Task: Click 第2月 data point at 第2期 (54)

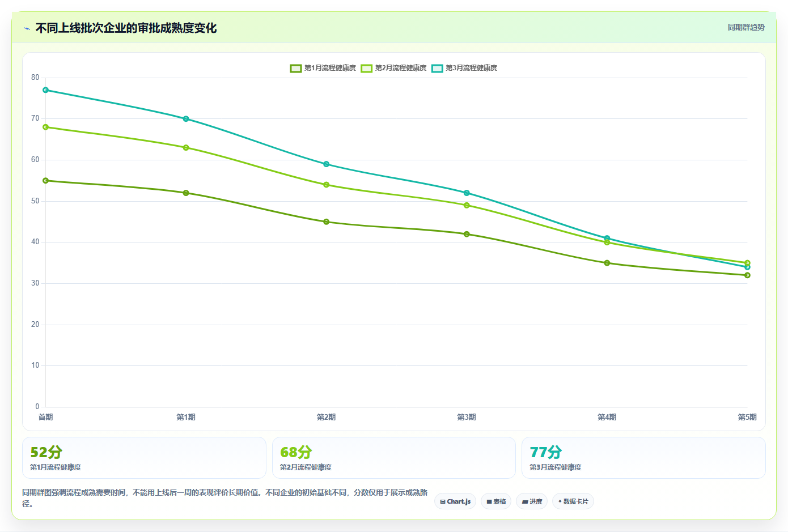Action: click(x=326, y=185)
